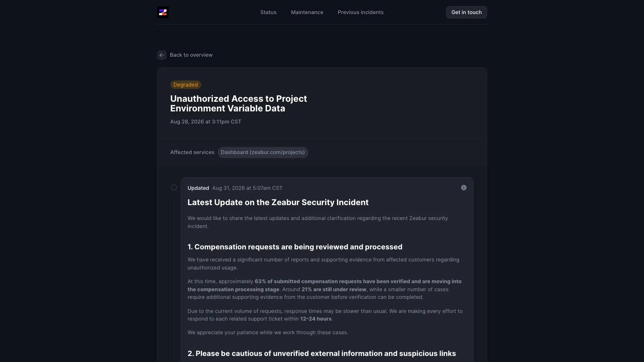Follow the Back to overview link
Image resolution: width=644 pixels, height=362 pixels.
191,55
